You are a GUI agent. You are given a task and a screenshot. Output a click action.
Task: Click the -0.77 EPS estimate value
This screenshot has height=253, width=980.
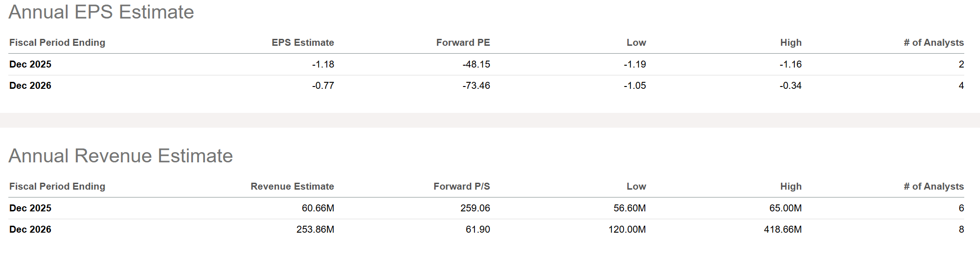tap(323, 86)
